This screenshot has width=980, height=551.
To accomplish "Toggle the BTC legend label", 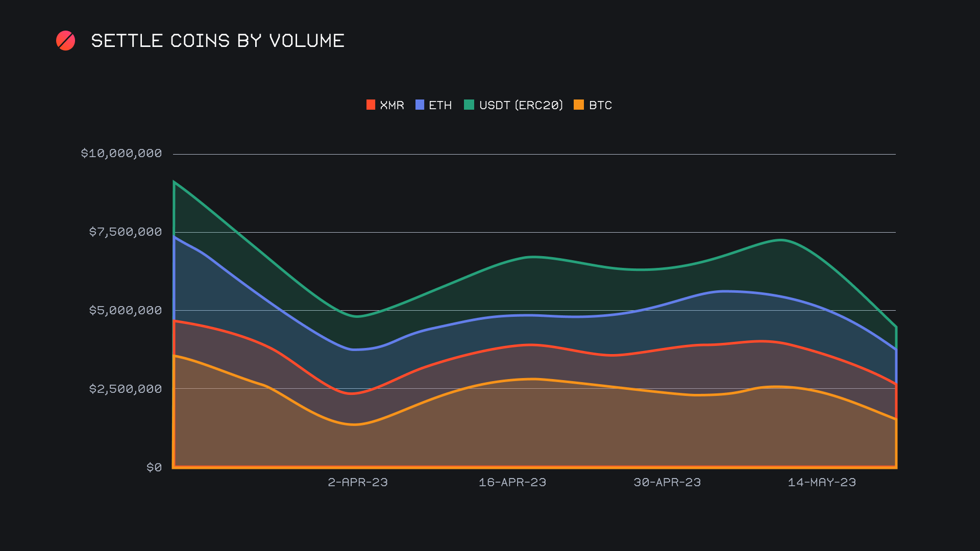I will coord(600,105).
